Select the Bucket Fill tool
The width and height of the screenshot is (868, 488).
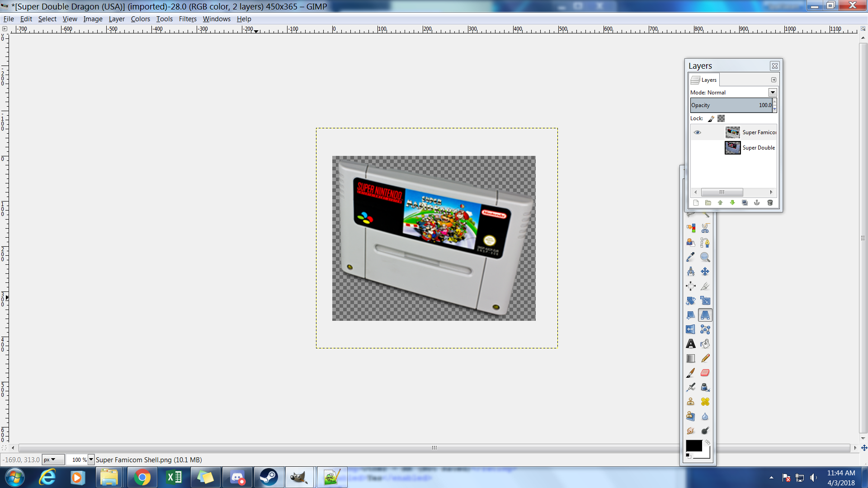705,343
